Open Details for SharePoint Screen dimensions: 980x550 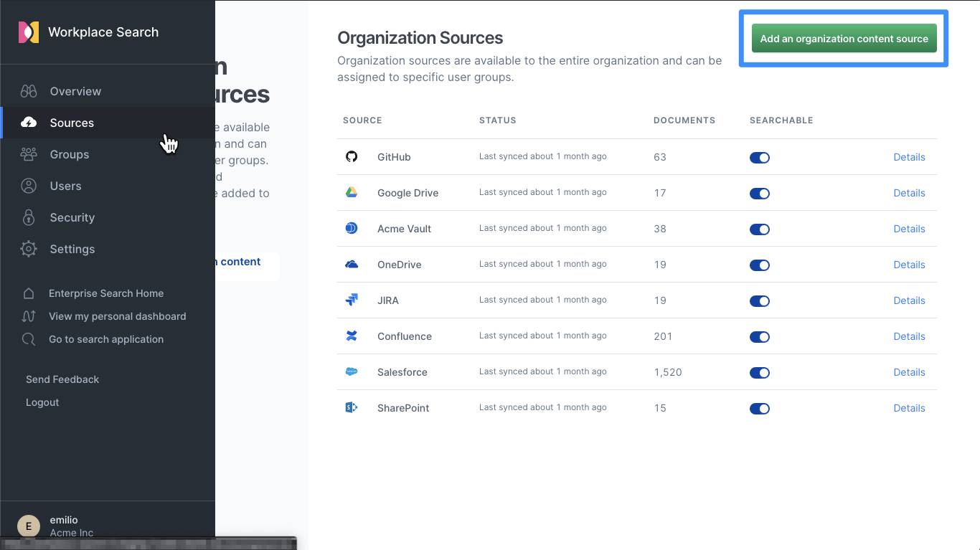click(x=909, y=408)
